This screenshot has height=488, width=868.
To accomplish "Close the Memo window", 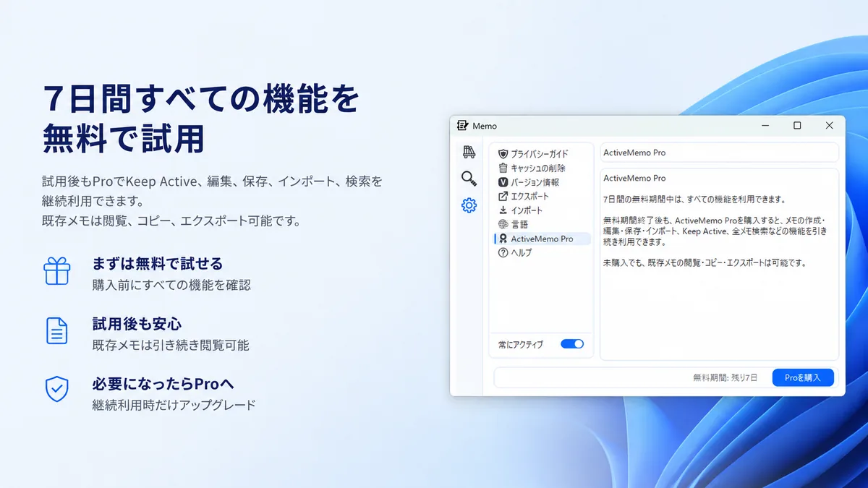I will pos(829,126).
